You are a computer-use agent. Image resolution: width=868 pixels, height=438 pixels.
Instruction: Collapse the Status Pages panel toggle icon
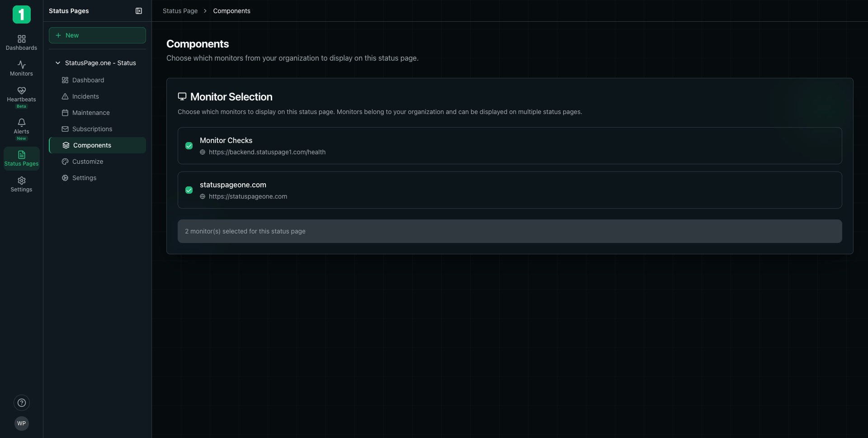tap(139, 11)
